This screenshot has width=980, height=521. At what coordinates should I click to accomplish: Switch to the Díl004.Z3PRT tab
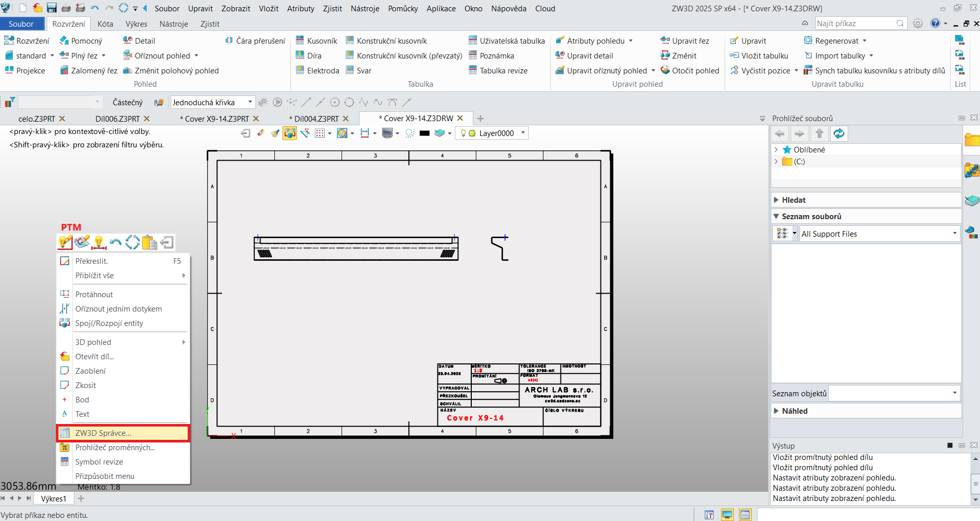pos(316,119)
